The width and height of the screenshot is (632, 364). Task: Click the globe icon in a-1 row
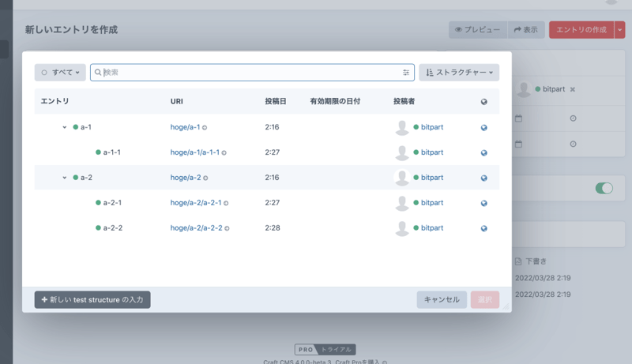484,127
